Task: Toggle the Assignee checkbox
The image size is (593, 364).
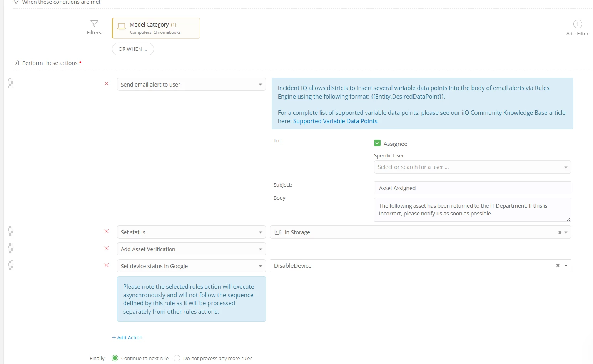Action: coord(377,143)
